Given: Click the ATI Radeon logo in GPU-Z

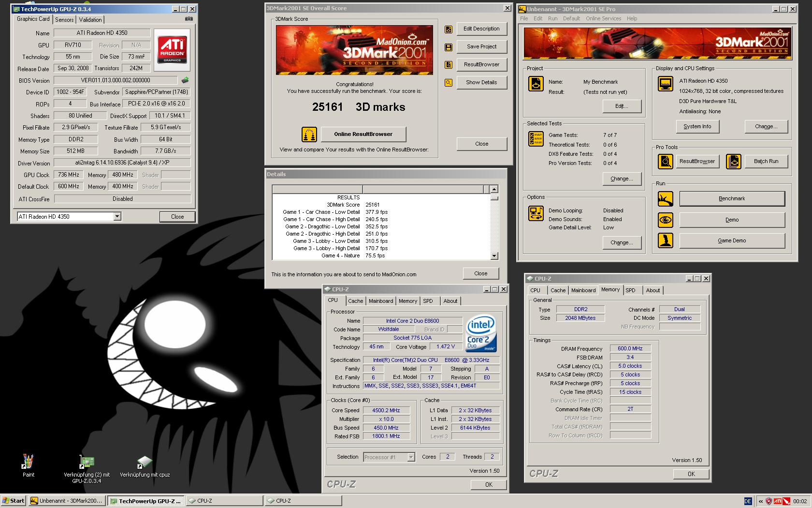Looking at the screenshot, I should pyautogui.click(x=172, y=50).
